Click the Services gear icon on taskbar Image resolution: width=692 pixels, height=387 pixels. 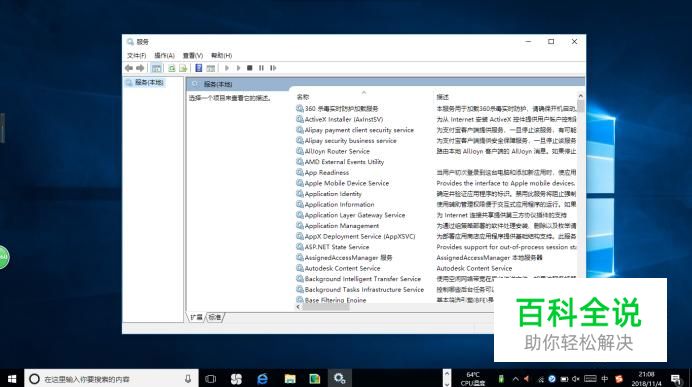click(339, 379)
